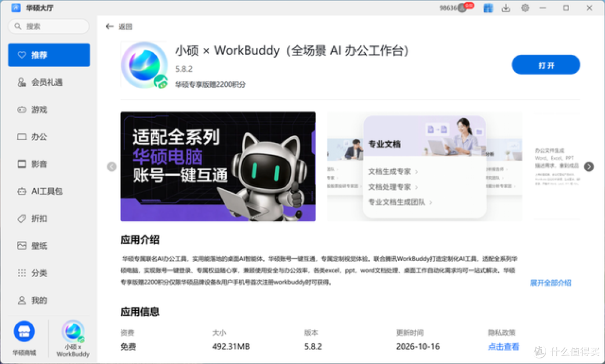The width and height of the screenshot is (605, 364).
Task: Click the 华硕商城 store icon
Action: [24, 331]
